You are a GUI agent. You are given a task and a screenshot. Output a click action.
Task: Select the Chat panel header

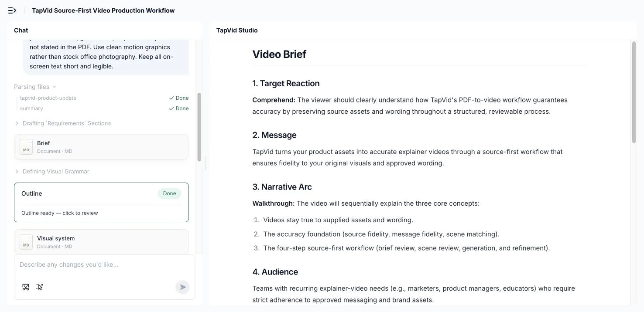(x=21, y=30)
